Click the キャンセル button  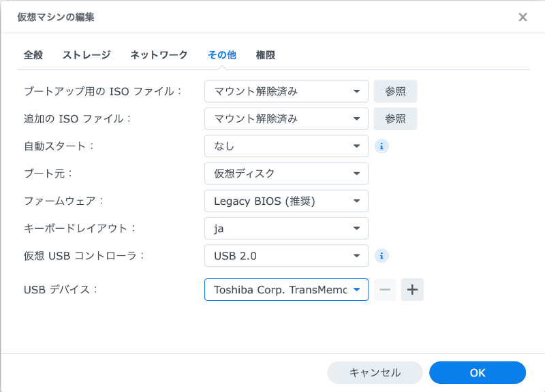pos(375,372)
